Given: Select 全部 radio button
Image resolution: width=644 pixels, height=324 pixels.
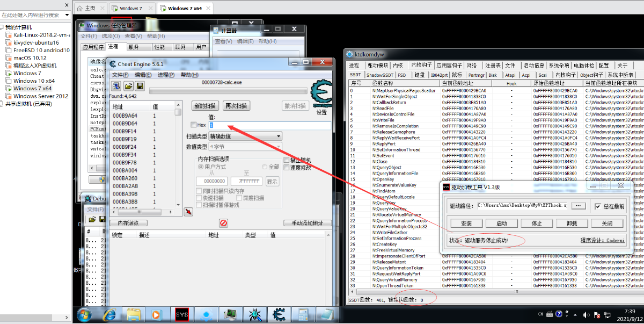Looking at the screenshot, I should click(264, 167).
